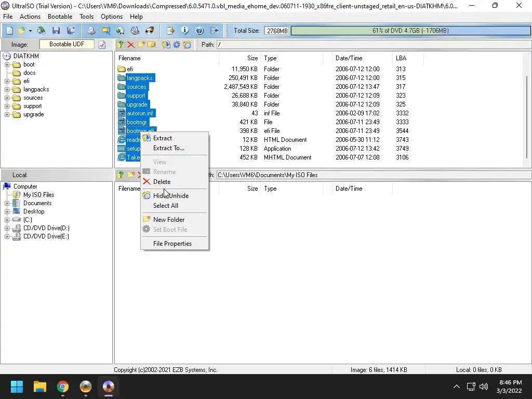This screenshot has height=399, width=532.
Task: Expand the upgrade tree node
Action: coord(7,114)
